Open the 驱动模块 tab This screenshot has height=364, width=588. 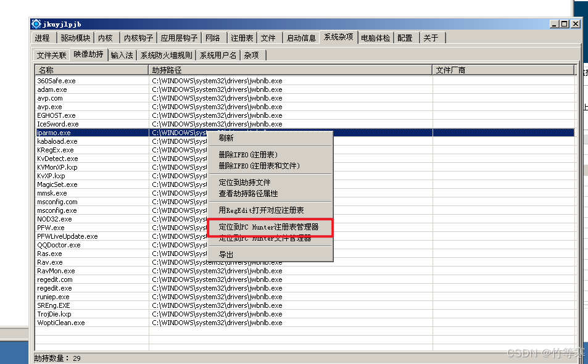(x=75, y=38)
